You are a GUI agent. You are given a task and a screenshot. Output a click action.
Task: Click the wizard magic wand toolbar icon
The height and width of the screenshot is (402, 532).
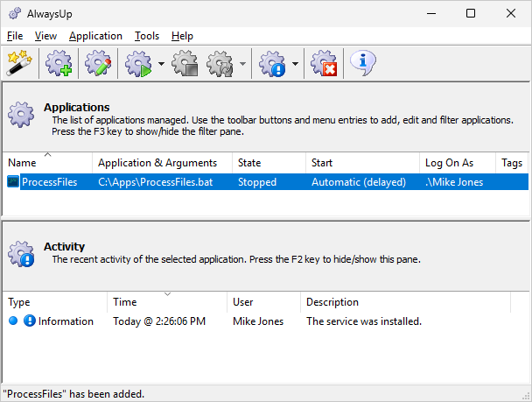(x=18, y=63)
